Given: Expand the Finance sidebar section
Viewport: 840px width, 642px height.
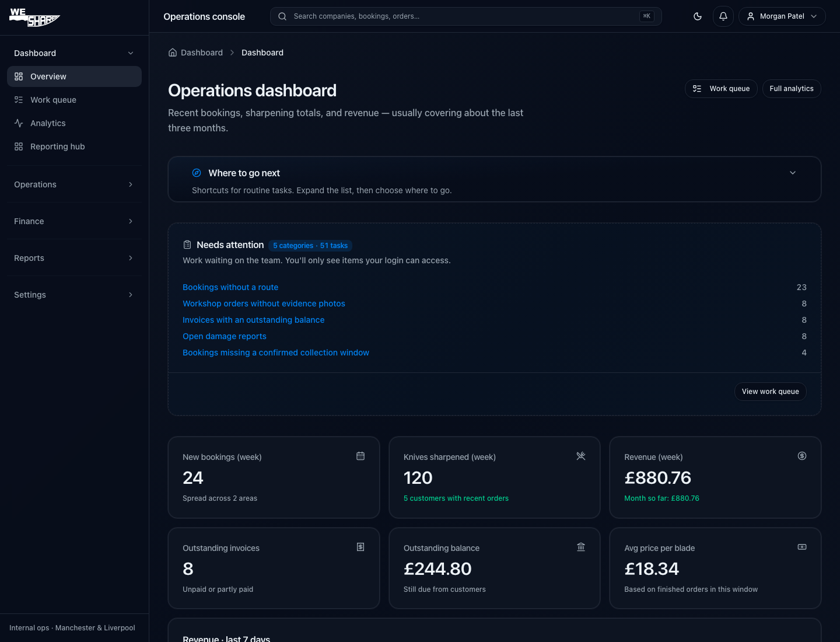Looking at the screenshot, I should (x=74, y=221).
